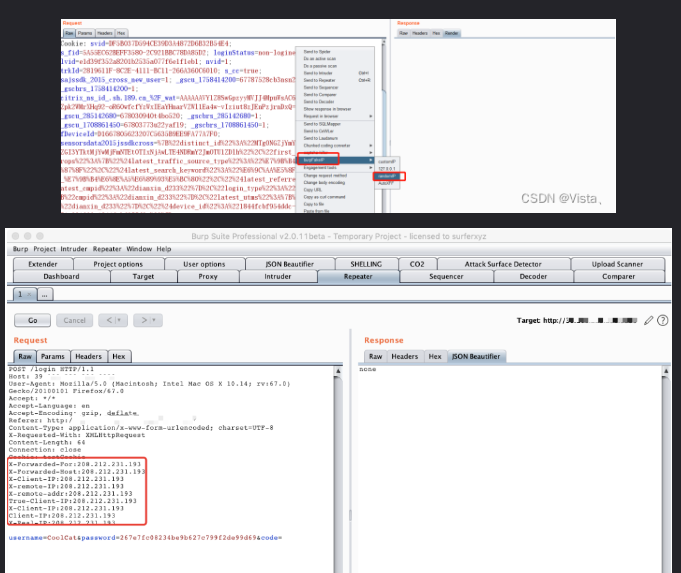Open the JSON Beautifier tool tab in top row
Viewport: 681px width, 573px height.
point(290,264)
